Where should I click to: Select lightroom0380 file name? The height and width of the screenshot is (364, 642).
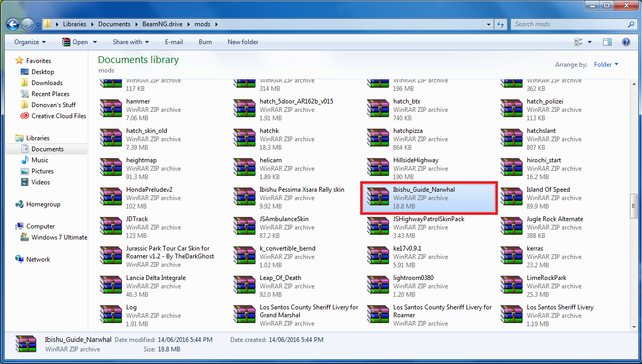(x=413, y=278)
